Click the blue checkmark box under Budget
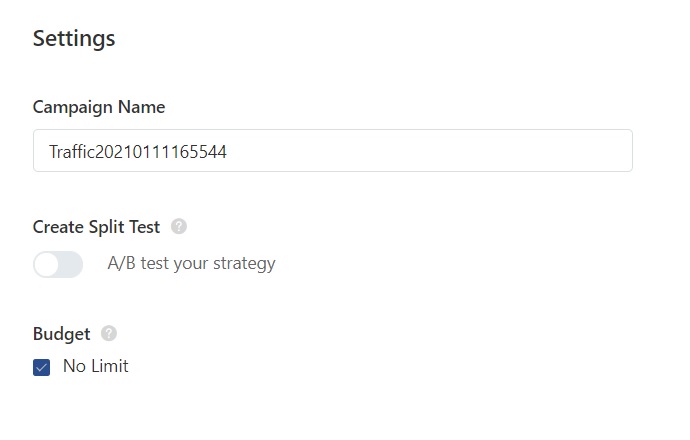Image resolution: width=690 pixels, height=440 pixels. pyautogui.click(x=42, y=367)
